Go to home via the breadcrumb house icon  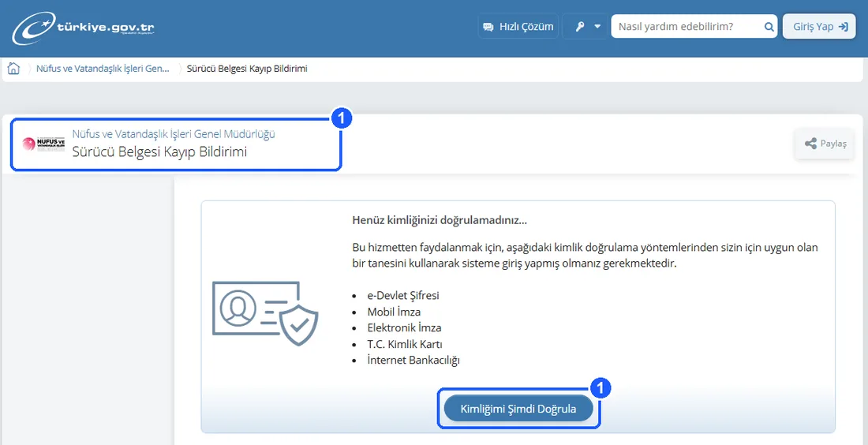click(14, 69)
